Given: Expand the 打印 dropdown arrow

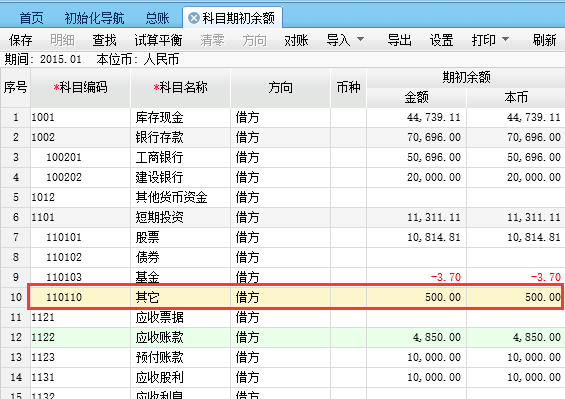Looking at the screenshot, I should 506,39.
